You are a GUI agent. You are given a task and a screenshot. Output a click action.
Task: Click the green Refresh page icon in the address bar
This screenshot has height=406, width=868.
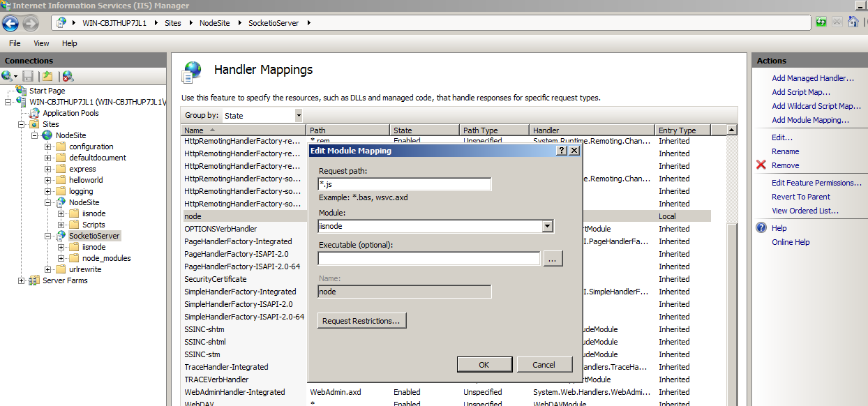point(821,22)
